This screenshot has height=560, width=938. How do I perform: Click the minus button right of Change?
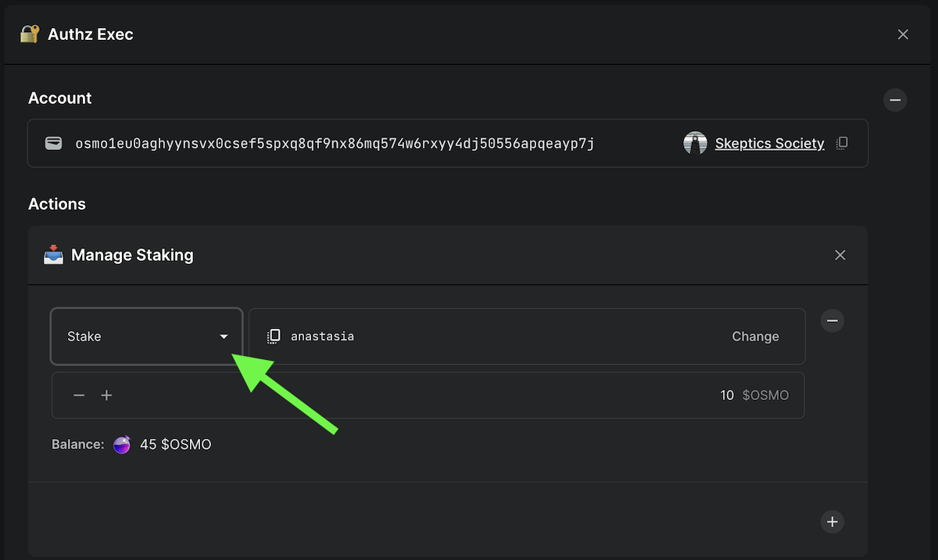click(x=832, y=320)
